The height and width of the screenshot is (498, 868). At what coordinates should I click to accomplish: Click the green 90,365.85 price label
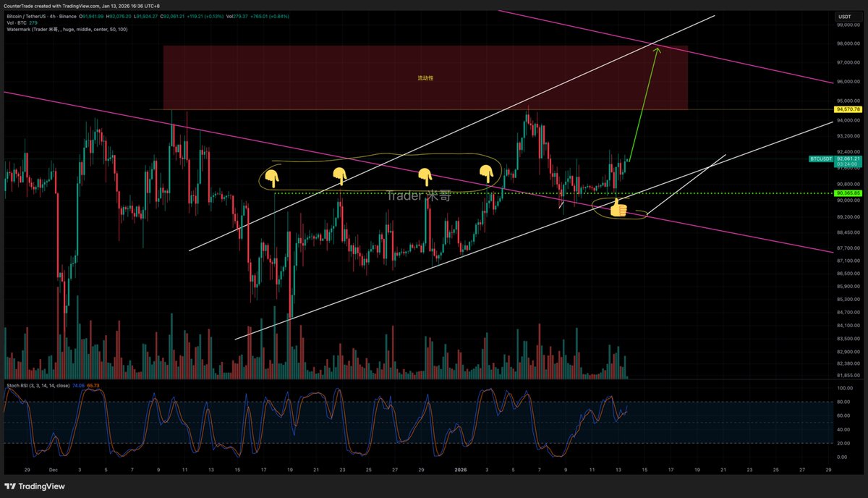point(848,193)
